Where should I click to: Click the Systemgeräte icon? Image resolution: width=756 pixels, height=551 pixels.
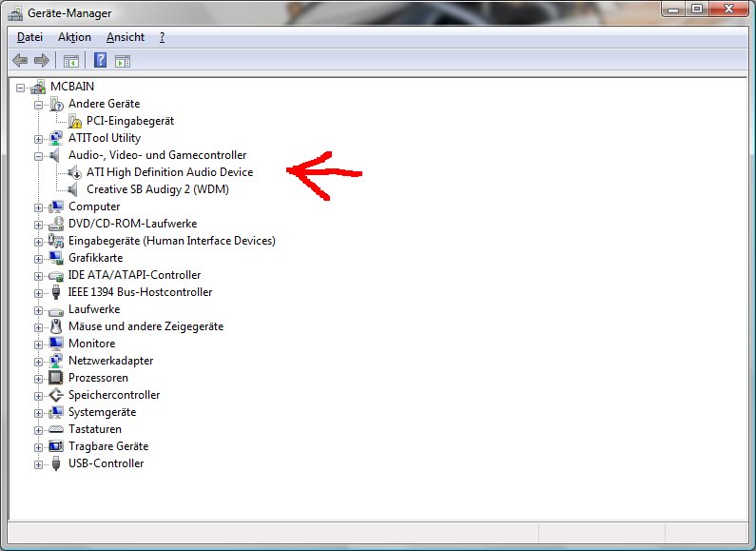56,412
